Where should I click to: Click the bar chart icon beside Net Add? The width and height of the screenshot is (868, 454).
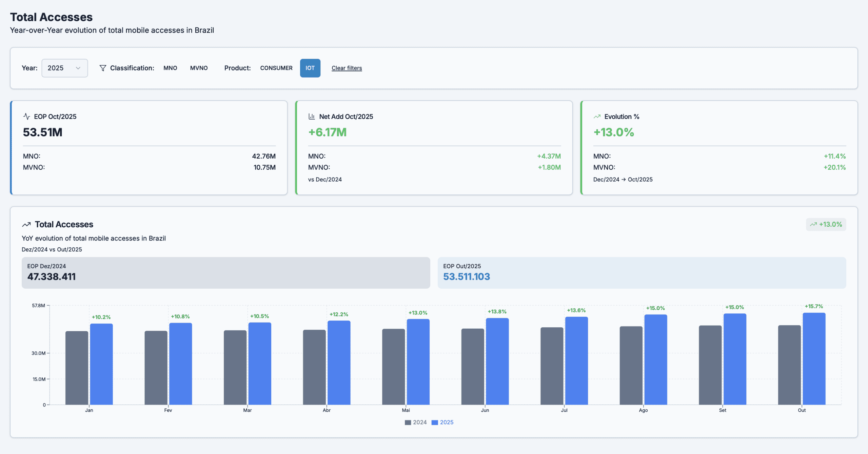pyautogui.click(x=312, y=117)
